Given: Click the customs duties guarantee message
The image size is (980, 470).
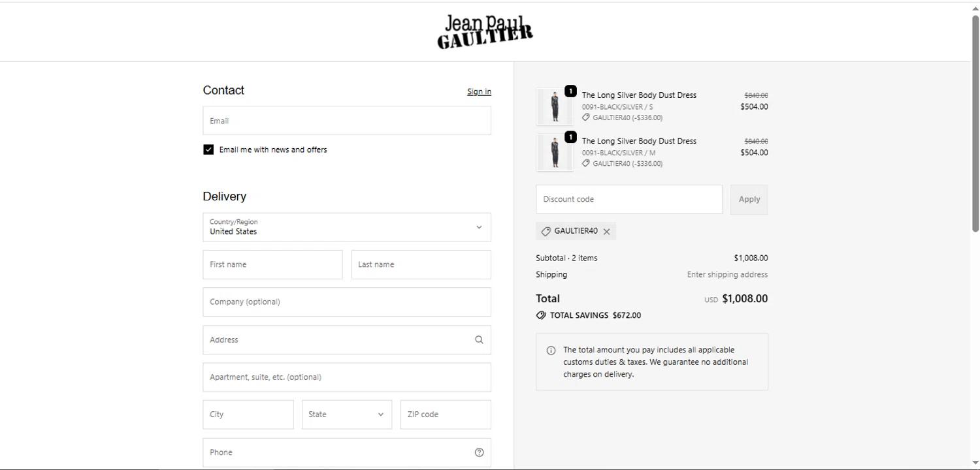Looking at the screenshot, I should 656,362.
